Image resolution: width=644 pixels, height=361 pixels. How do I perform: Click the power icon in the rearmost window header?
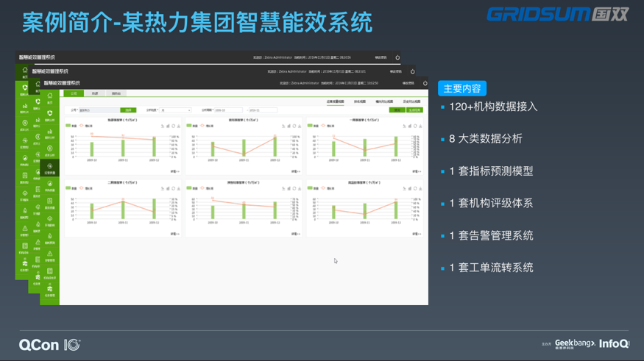click(x=397, y=57)
